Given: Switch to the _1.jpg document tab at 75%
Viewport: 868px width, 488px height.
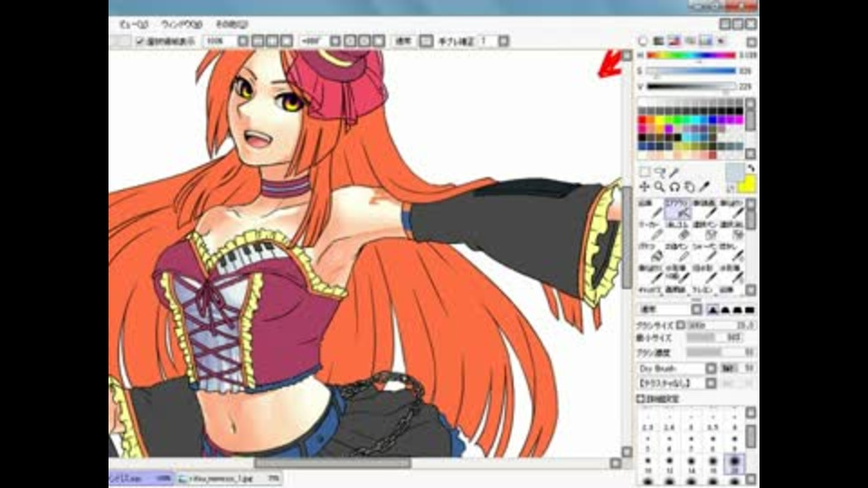Looking at the screenshot, I should [229, 478].
